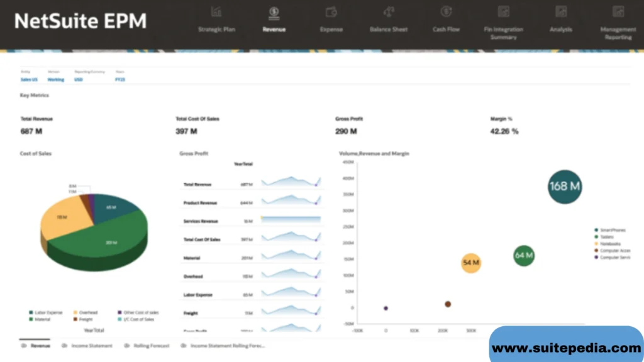Toggle SmartPhones series in bubble chart legend
Screen dimensions: 644x362
[x=613, y=231]
